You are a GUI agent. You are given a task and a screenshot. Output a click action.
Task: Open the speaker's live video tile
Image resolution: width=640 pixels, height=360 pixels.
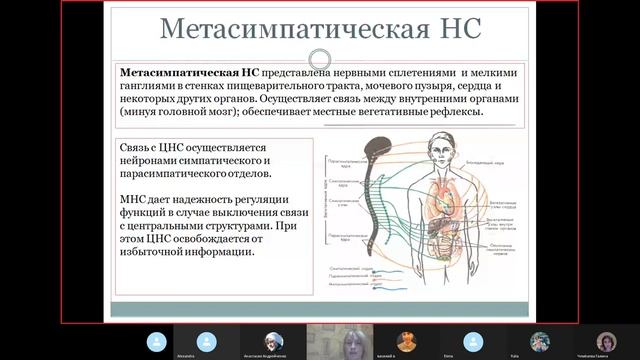coord(340,342)
